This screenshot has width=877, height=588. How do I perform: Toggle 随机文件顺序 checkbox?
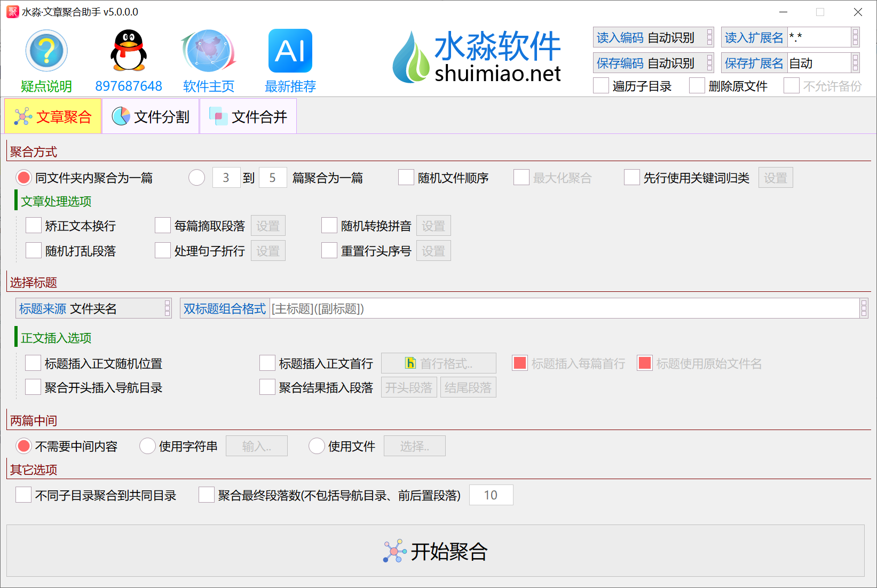406,178
